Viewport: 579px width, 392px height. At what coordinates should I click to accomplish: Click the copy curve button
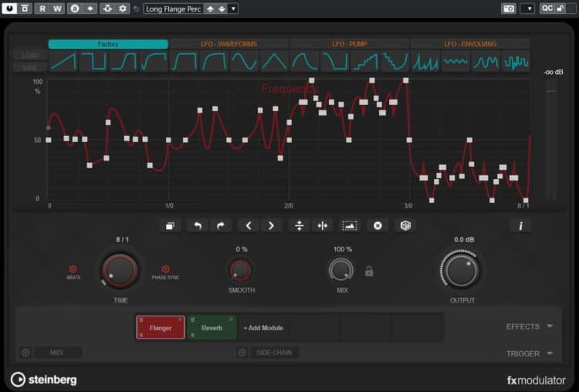point(171,225)
